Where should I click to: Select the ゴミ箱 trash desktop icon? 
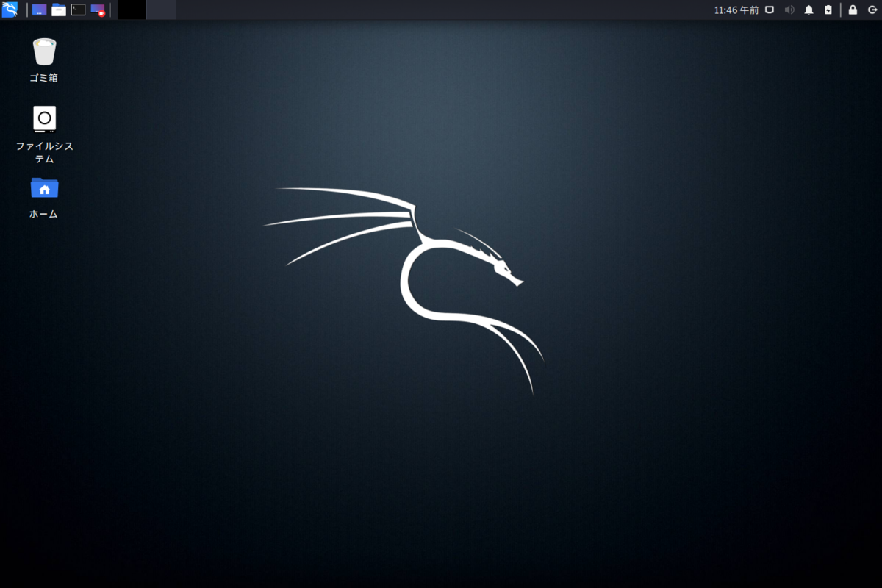point(44,51)
